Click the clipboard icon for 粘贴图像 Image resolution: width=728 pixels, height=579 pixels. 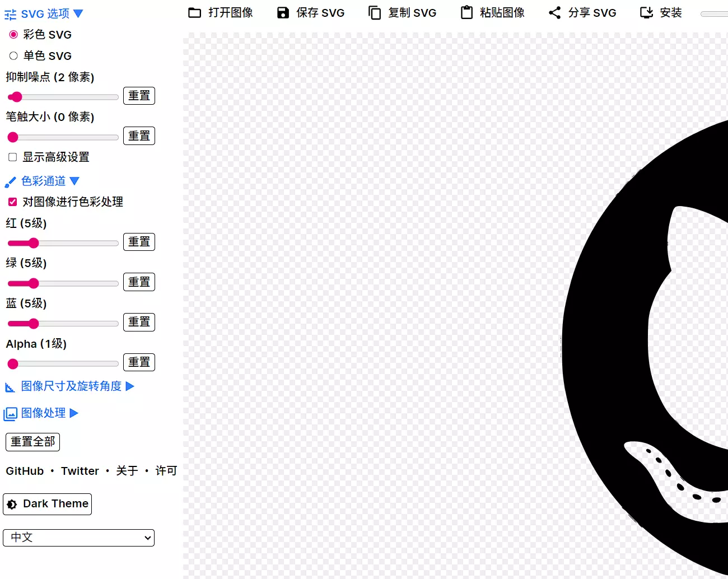tap(466, 13)
